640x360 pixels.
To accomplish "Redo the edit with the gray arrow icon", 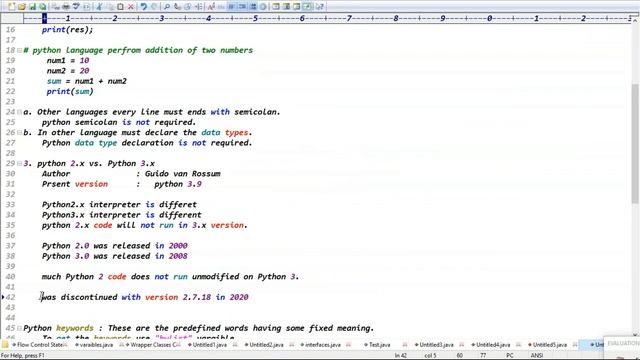I will [154, 7].
